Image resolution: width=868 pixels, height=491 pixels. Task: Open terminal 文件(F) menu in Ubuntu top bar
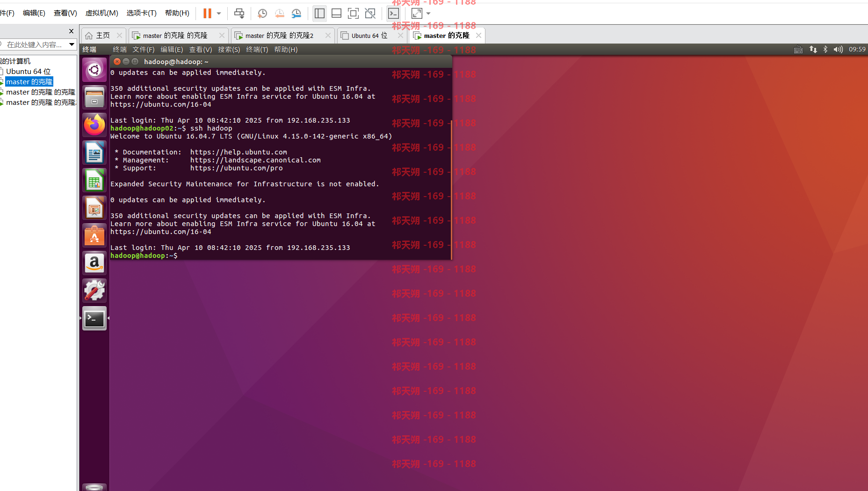[x=143, y=50]
